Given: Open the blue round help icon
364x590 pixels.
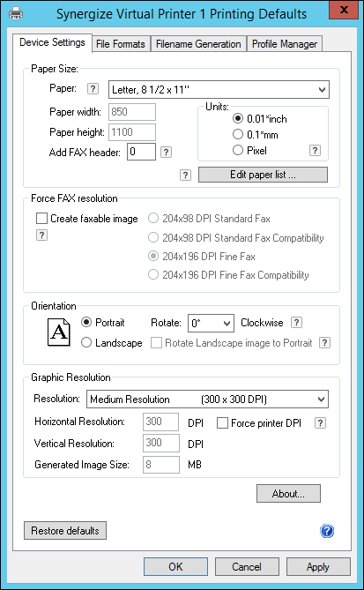Looking at the screenshot, I should pyautogui.click(x=327, y=531).
